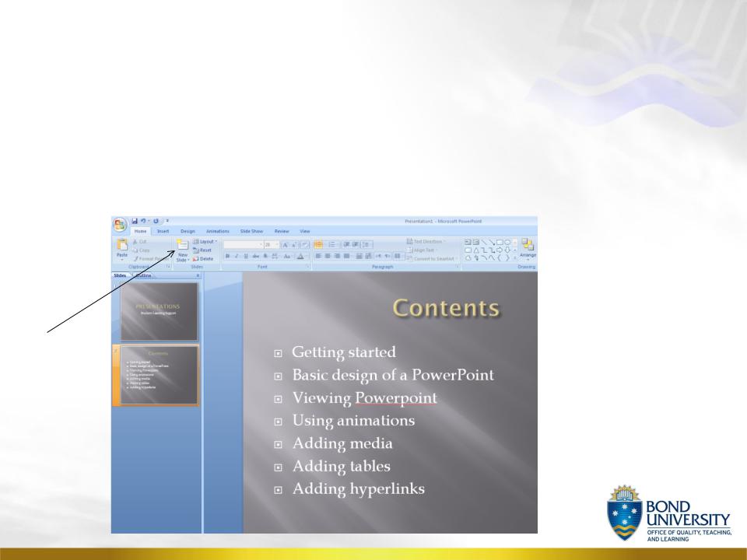Add a slide with New Slide icon

point(183,245)
